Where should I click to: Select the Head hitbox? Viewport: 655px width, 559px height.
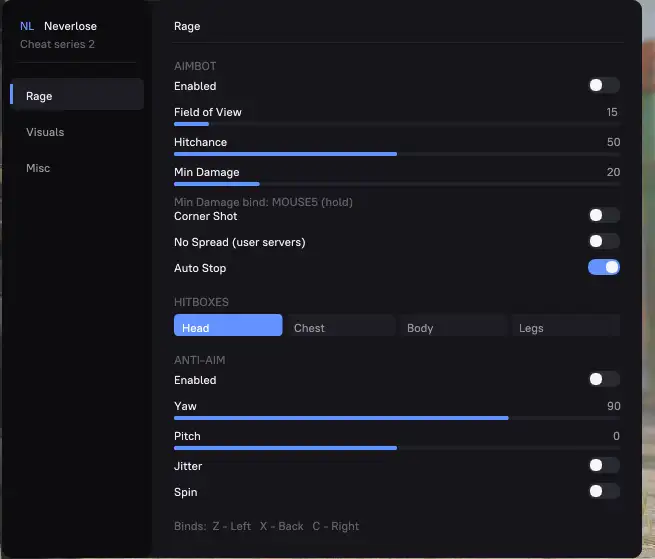click(228, 325)
